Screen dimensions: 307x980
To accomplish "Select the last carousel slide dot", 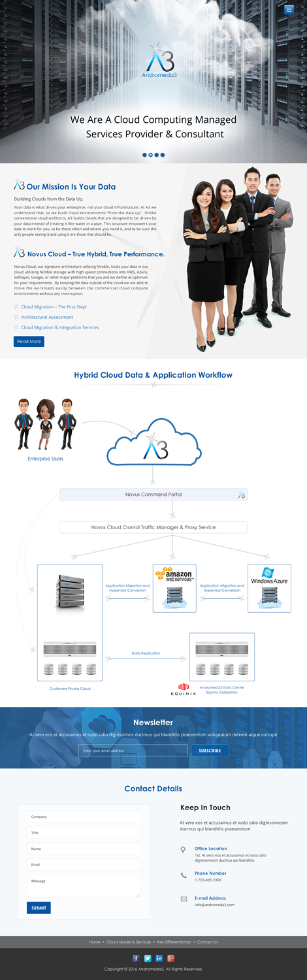I will (x=163, y=155).
